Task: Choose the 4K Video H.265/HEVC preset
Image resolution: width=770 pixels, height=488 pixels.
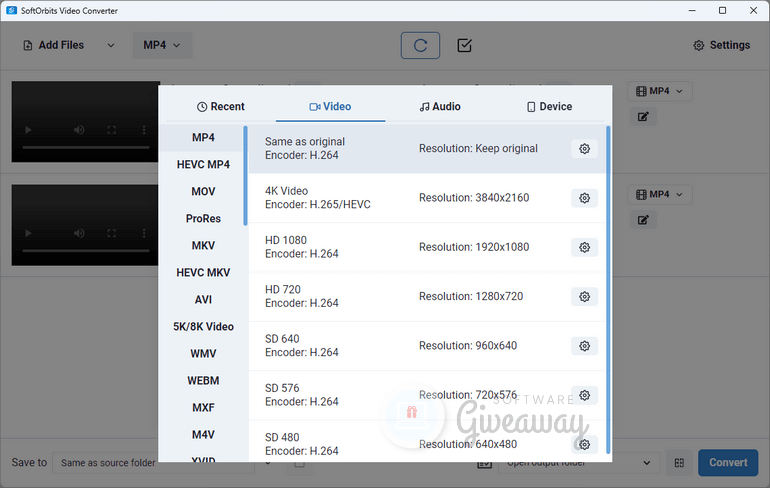Action: (x=427, y=198)
